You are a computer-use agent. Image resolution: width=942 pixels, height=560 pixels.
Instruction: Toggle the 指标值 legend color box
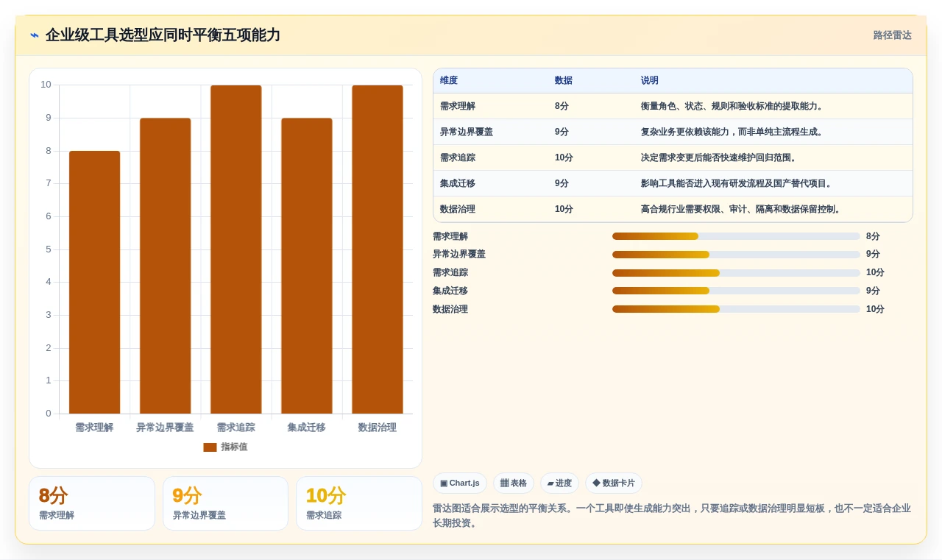(210, 447)
